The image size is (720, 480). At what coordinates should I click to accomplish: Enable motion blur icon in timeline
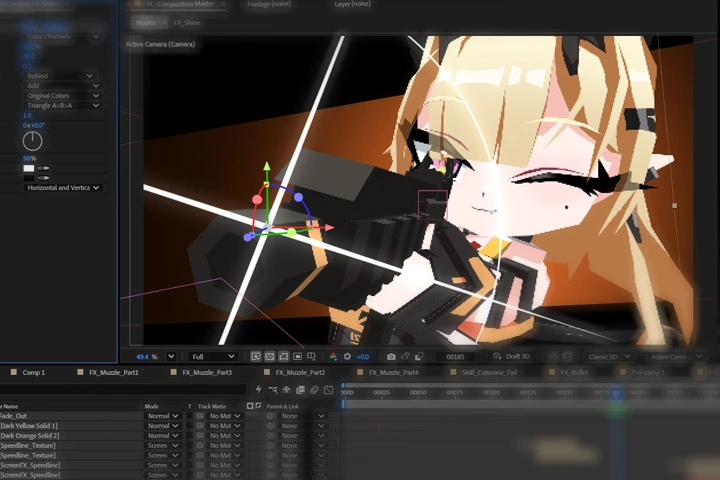[314, 390]
